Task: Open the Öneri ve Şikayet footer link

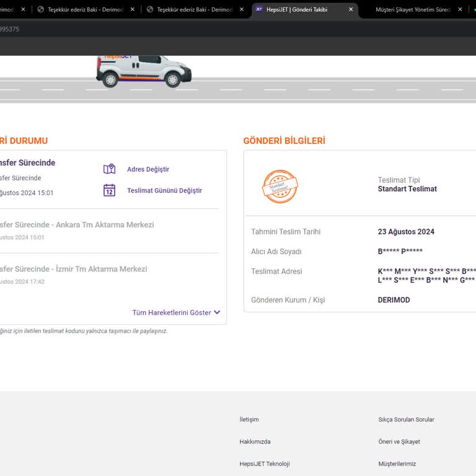Action: 399,441
